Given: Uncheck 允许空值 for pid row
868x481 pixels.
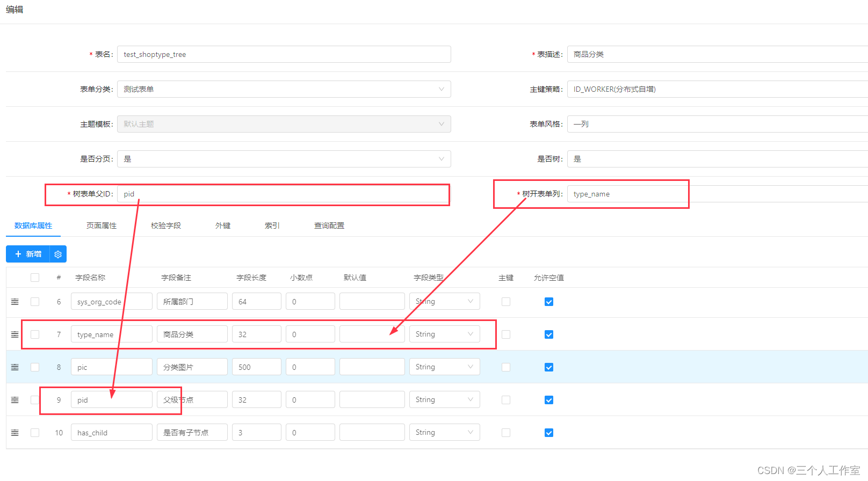Looking at the screenshot, I should point(549,400).
